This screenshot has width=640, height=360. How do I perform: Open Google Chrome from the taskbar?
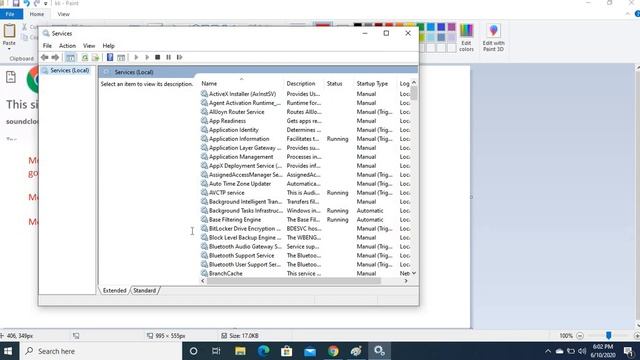click(333, 351)
